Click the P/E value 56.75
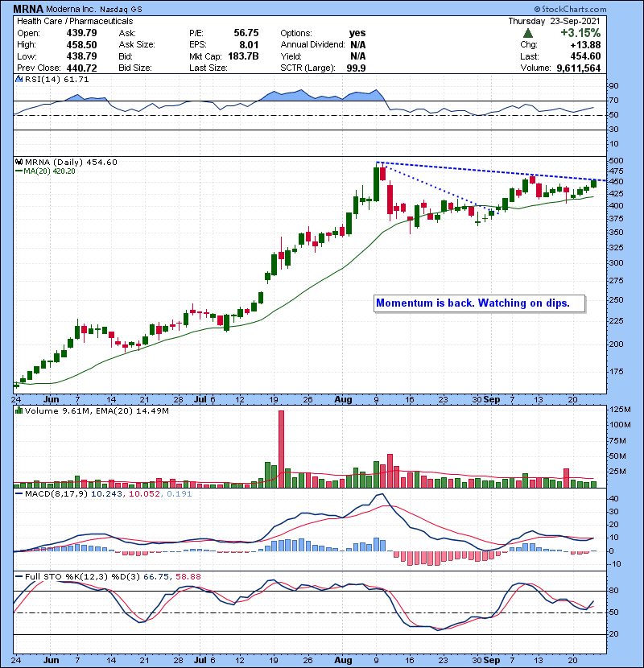The width and height of the screenshot is (644, 668). click(246, 33)
